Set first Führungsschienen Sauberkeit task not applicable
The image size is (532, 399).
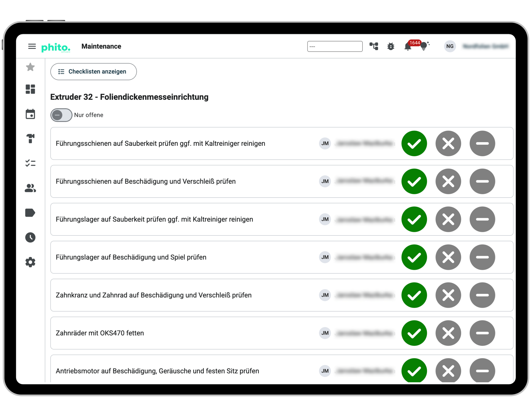(482, 144)
